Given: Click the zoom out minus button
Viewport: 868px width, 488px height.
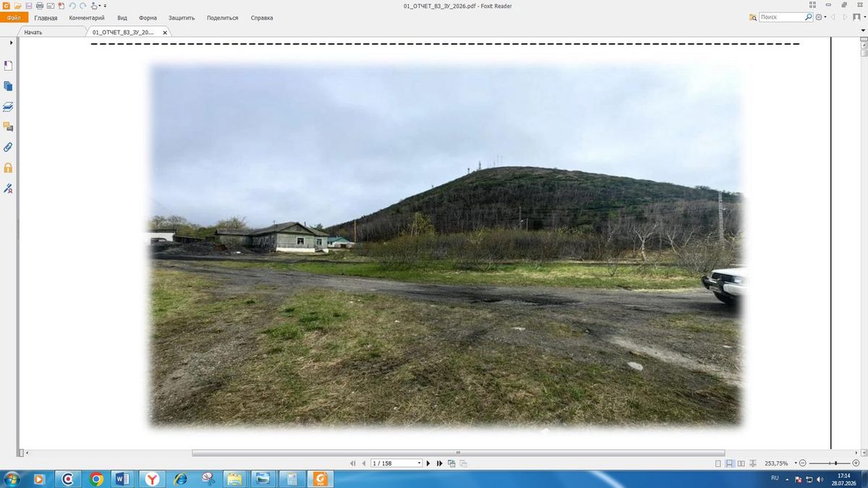Looking at the screenshot, I should tap(803, 463).
